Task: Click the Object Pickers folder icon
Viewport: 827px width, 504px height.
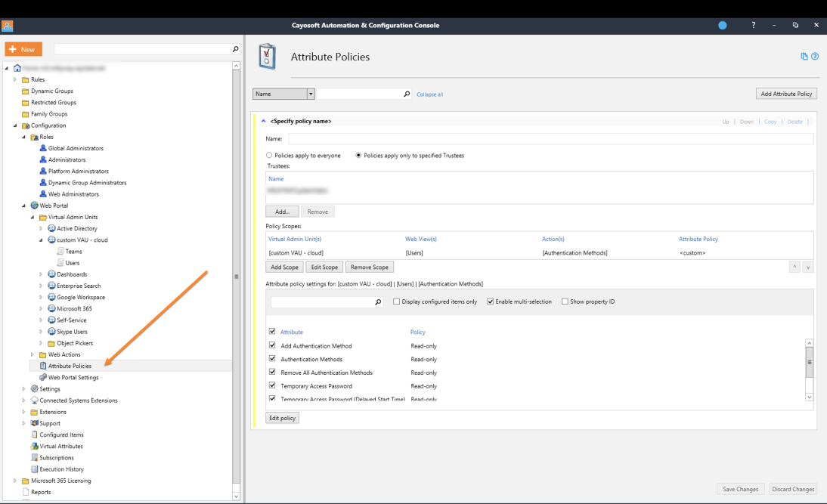Action: click(51, 343)
